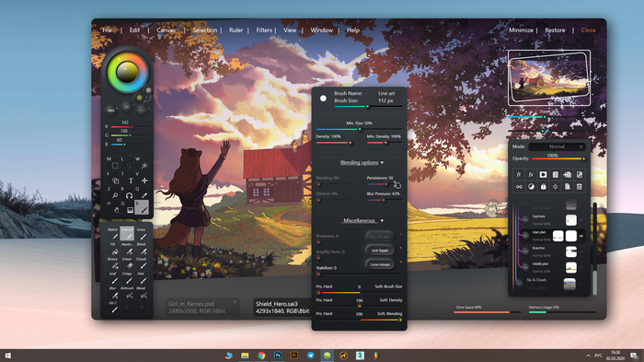Image resolution: width=644 pixels, height=362 pixels.
Task: Expand the Raphtalia layer arrow
Action: (581, 220)
